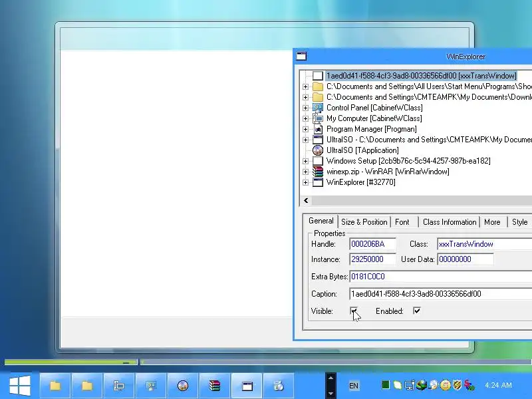The image size is (532, 399).
Task: Select winexp.zip - WinRAR [WinRarWindow] entry
Action: [x=388, y=172]
